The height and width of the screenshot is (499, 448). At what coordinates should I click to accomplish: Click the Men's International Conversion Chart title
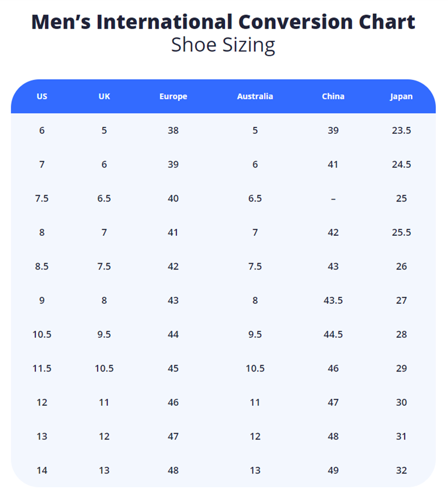pos(223,22)
